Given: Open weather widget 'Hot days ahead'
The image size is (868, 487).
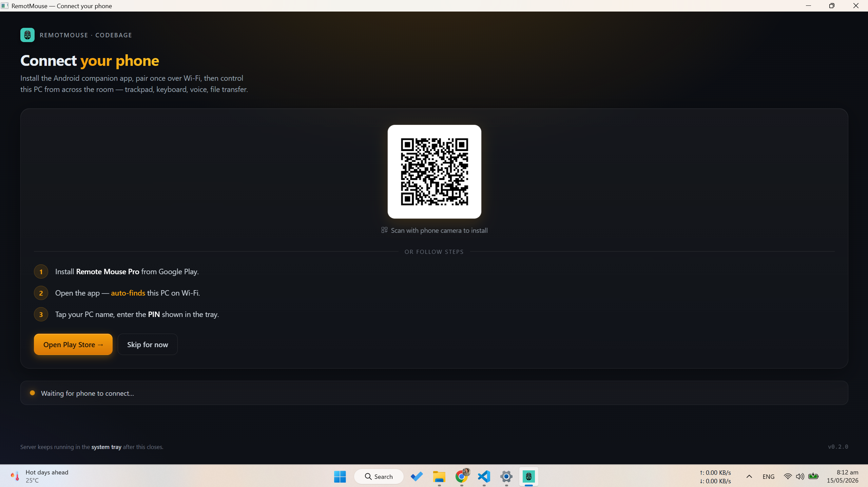Looking at the screenshot, I should pos(39,476).
